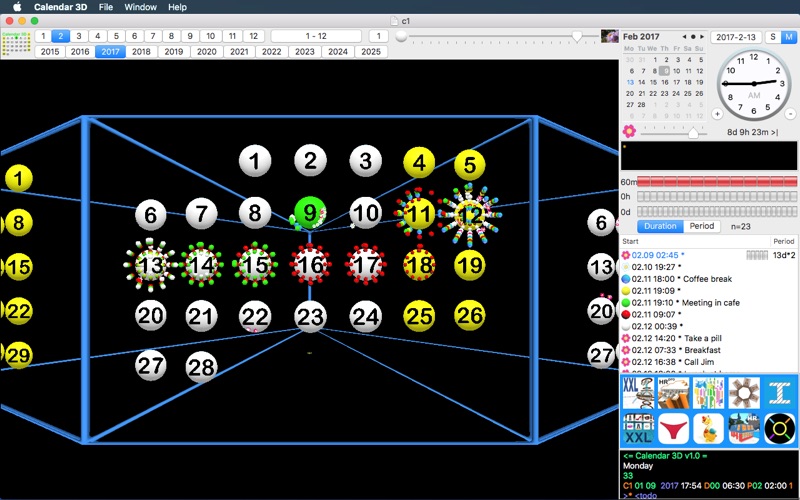Screen dimensions: 800x500
Task: Click the yellow ball icon of 02.11 19:09
Action: click(x=626, y=291)
